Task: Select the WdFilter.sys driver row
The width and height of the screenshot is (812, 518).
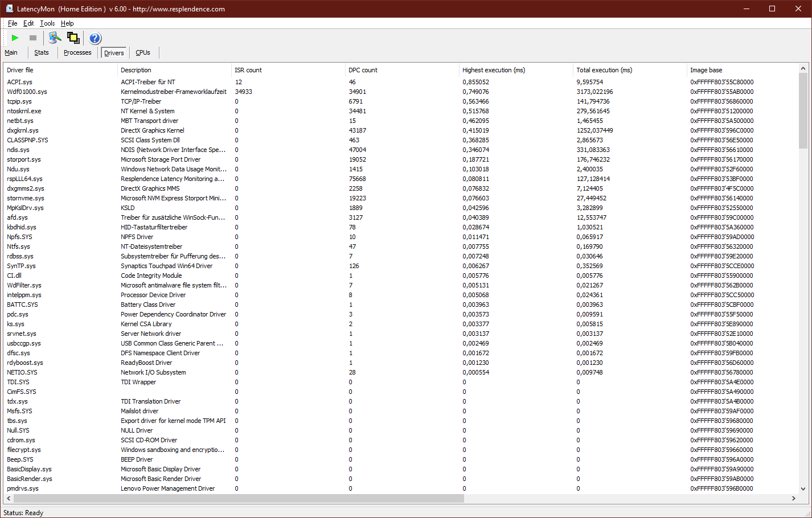Action: coord(401,285)
